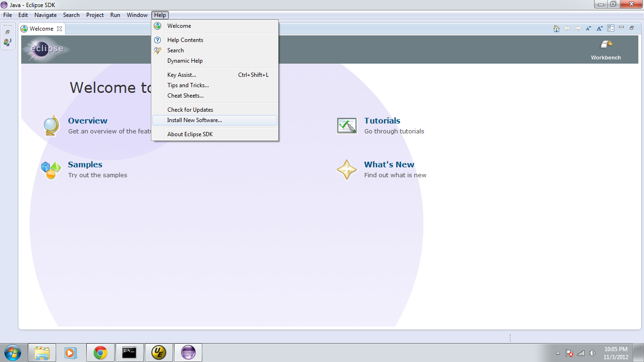Click the Overview globe icon
Image resolution: width=644 pixels, height=362 pixels.
tap(50, 125)
